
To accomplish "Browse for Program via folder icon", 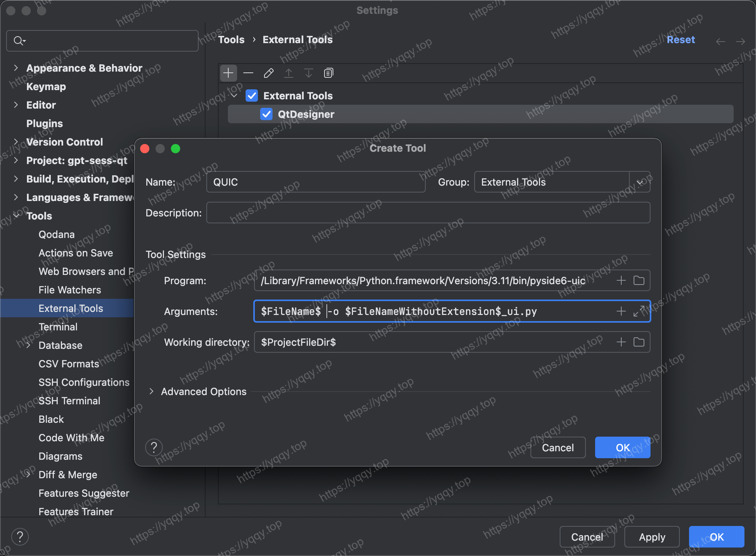I will 639,280.
